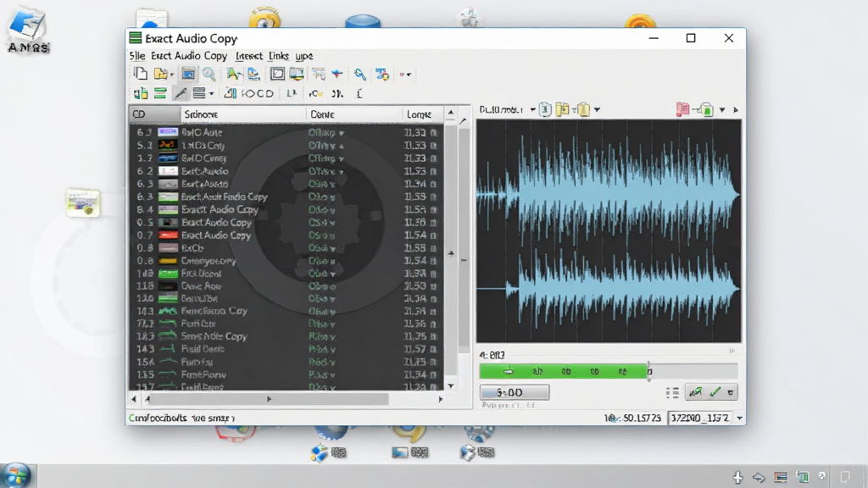Open the dropdown arrow right of green document icon
Viewport: 868px width, 488px height.
click(x=722, y=110)
